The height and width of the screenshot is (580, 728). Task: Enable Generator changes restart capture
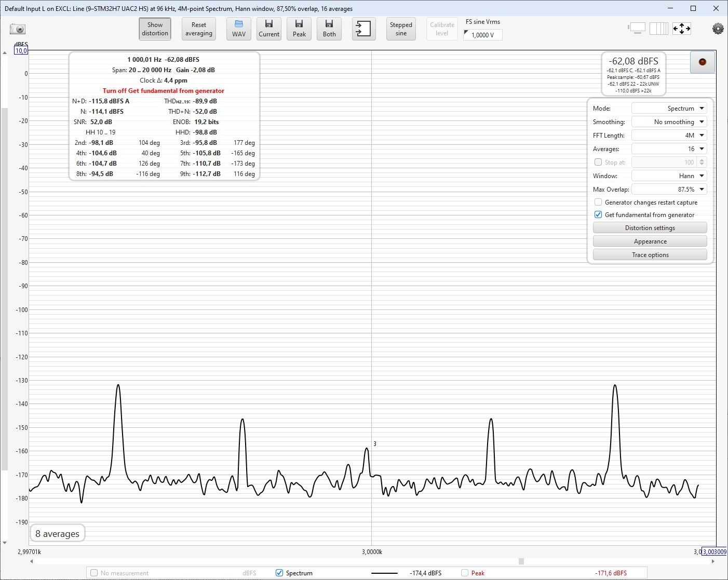pos(598,203)
